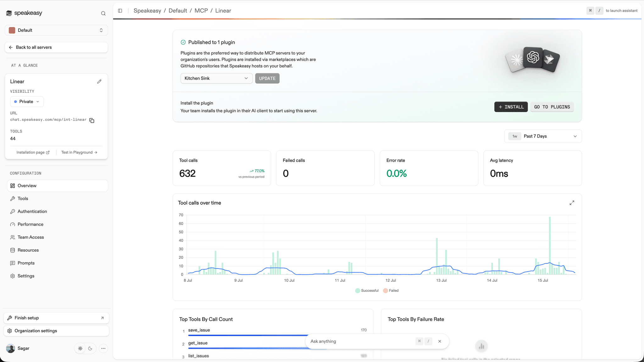Click the Published check mark icon
The image size is (644, 362).
click(x=183, y=42)
